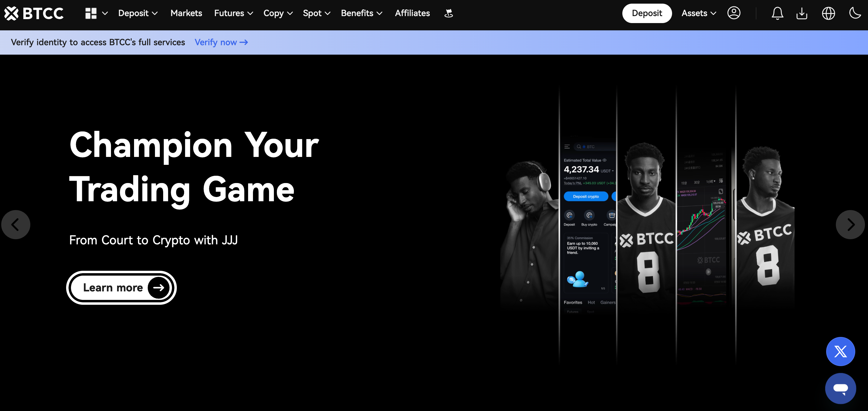868x411 pixels.
Task: Click the Verify now link
Action: coord(221,42)
